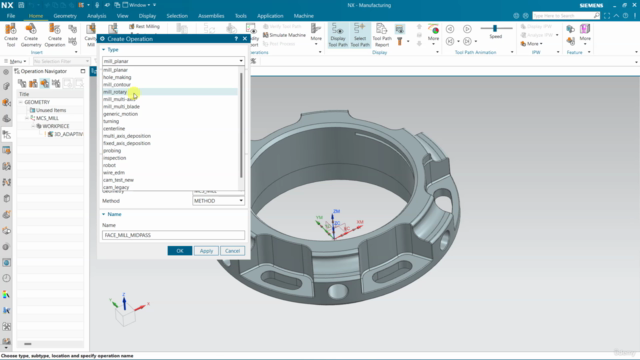Select generic_motion from the type list
Image resolution: width=640 pixels, height=360 pixels.
(170, 114)
